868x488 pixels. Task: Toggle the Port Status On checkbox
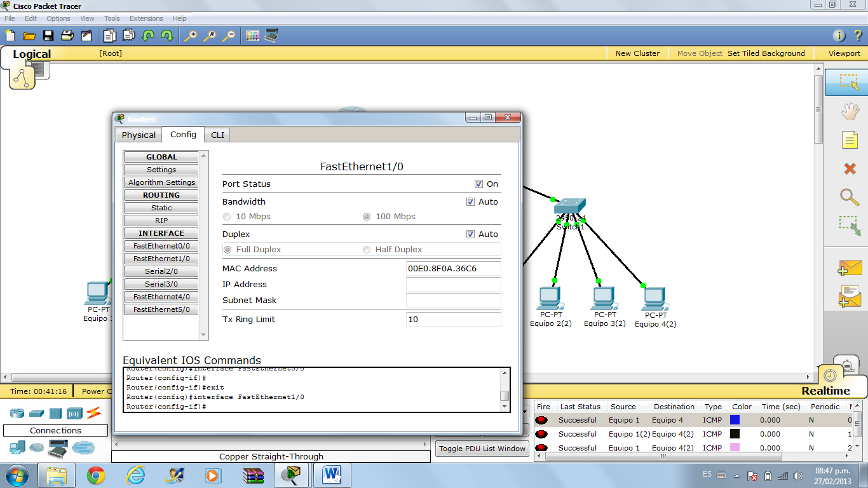pyautogui.click(x=478, y=184)
